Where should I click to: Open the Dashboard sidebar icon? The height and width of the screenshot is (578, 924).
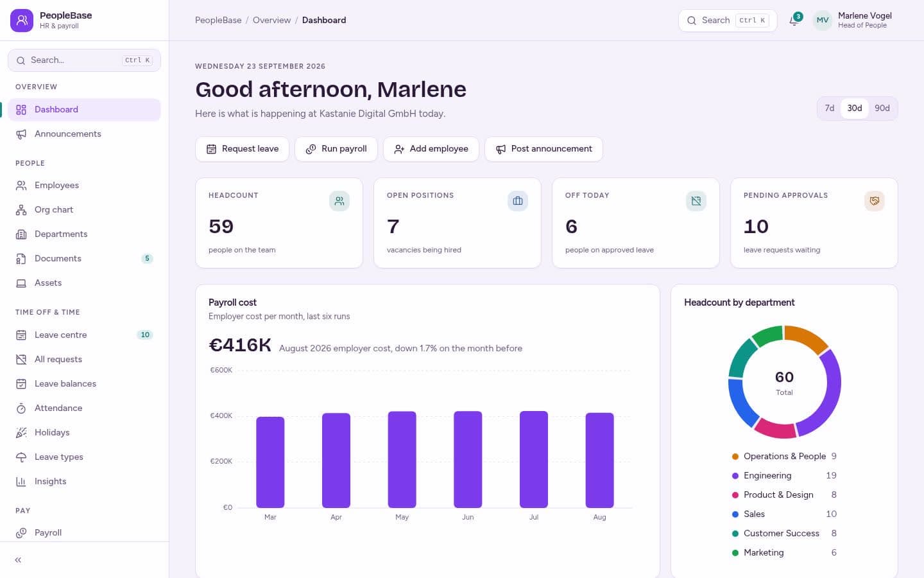tap(21, 109)
